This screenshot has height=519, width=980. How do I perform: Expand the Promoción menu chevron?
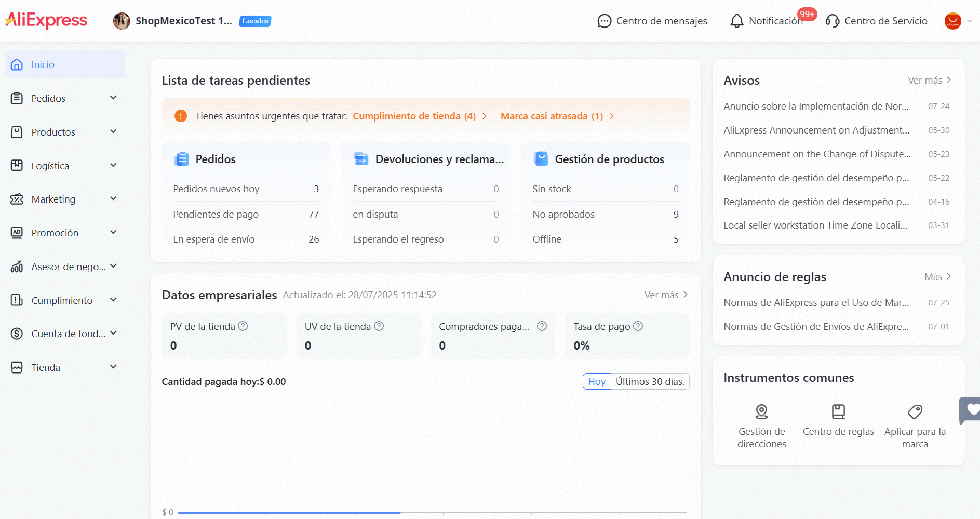click(x=113, y=232)
